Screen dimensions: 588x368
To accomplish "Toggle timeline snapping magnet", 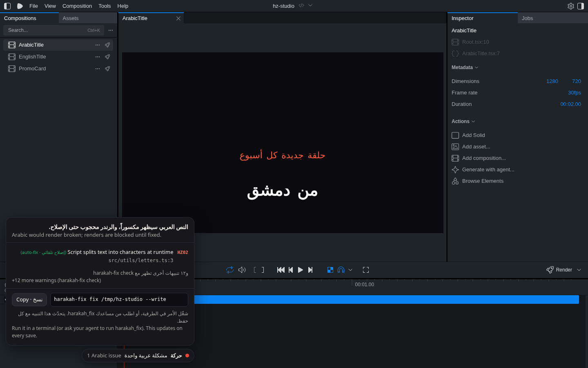I will 341,270.
